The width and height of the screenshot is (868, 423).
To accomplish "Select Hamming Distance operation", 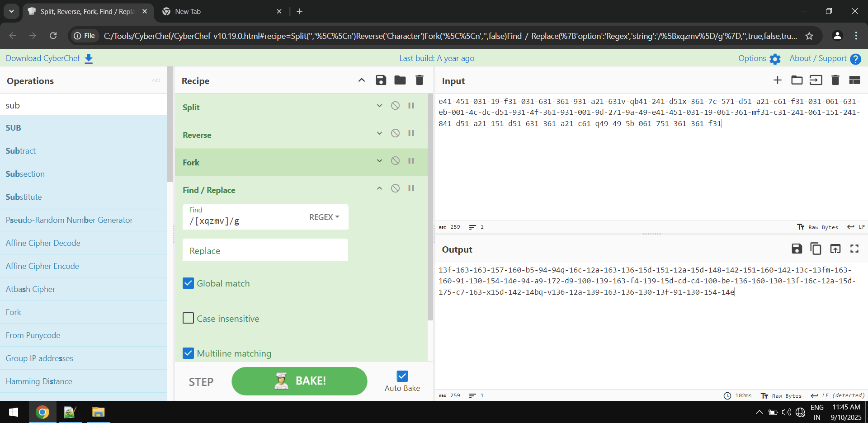I will (x=84, y=381).
